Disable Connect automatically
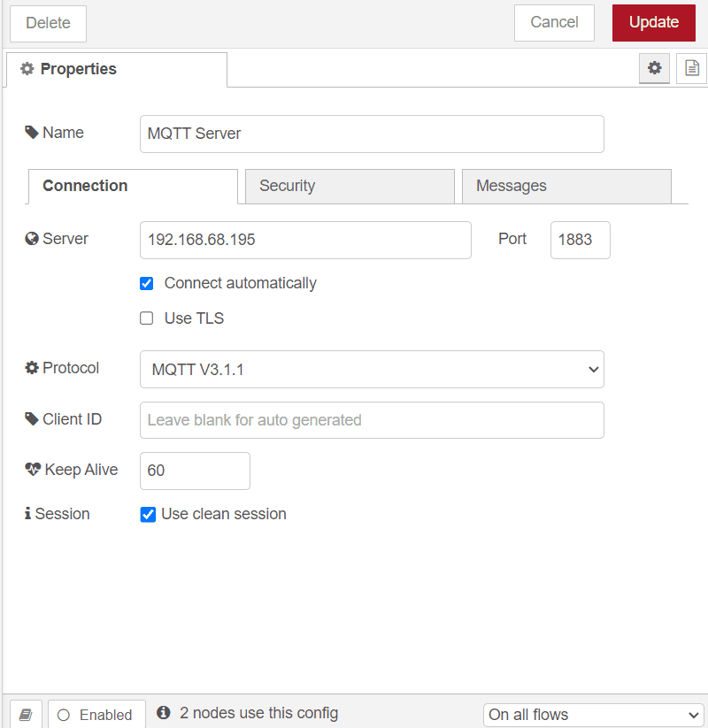 (146, 283)
